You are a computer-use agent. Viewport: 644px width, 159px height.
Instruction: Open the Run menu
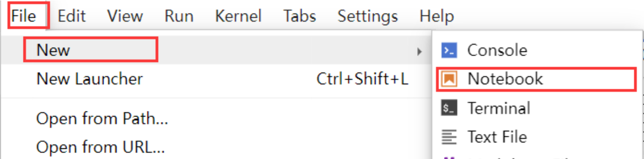179,16
